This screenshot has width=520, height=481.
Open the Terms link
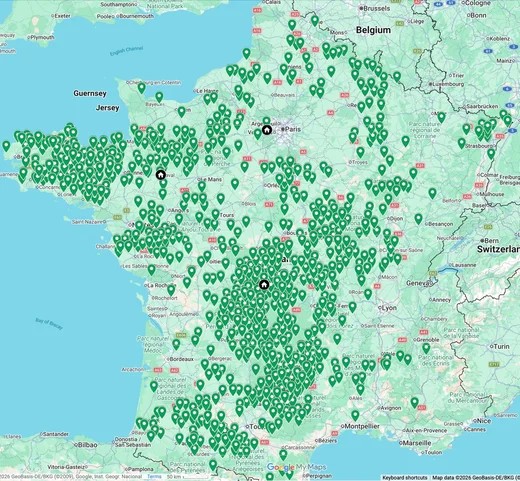click(x=154, y=477)
